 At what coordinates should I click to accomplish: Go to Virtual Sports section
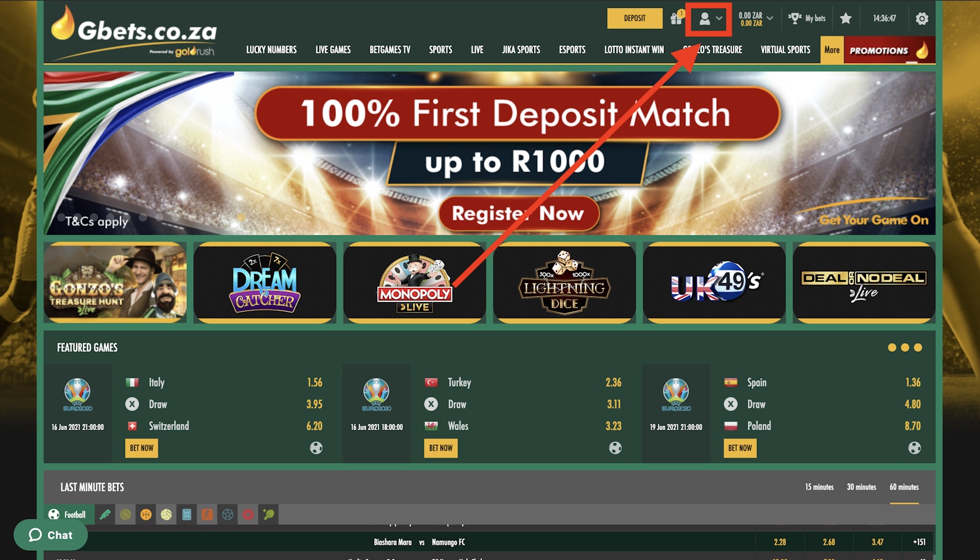(x=785, y=50)
